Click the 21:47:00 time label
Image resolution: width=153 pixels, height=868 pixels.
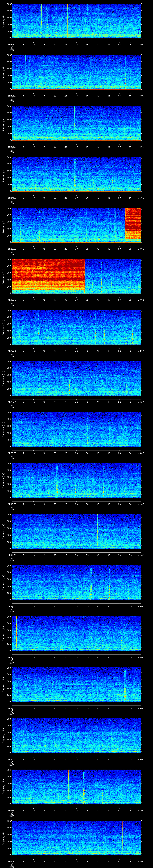[12, 862]
